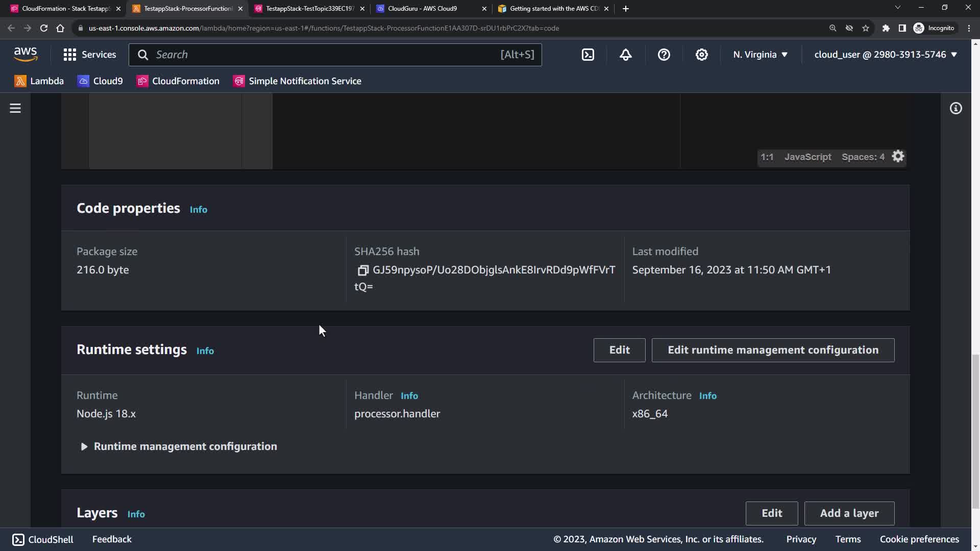Open the Handler Info link

[x=409, y=396]
